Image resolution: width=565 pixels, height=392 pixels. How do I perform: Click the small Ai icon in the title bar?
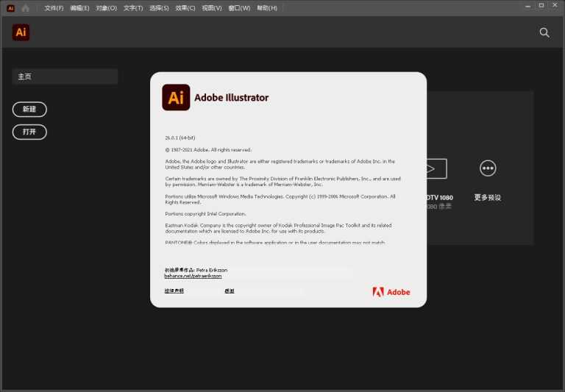point(11,8)
